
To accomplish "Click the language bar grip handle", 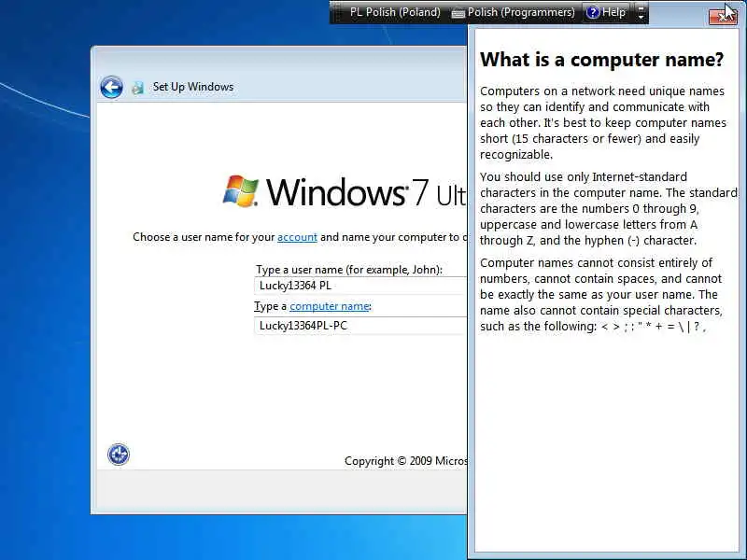I will click(x=338, y=13).
